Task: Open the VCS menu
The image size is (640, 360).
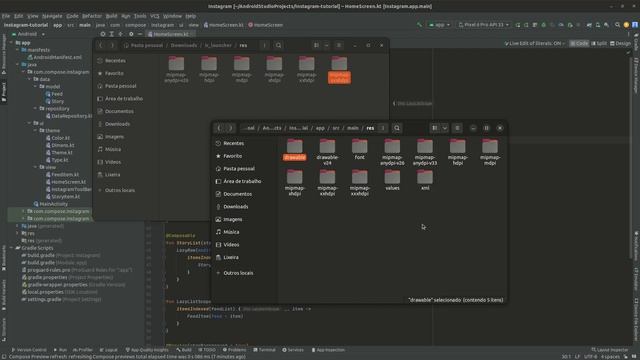Action: 155,16
